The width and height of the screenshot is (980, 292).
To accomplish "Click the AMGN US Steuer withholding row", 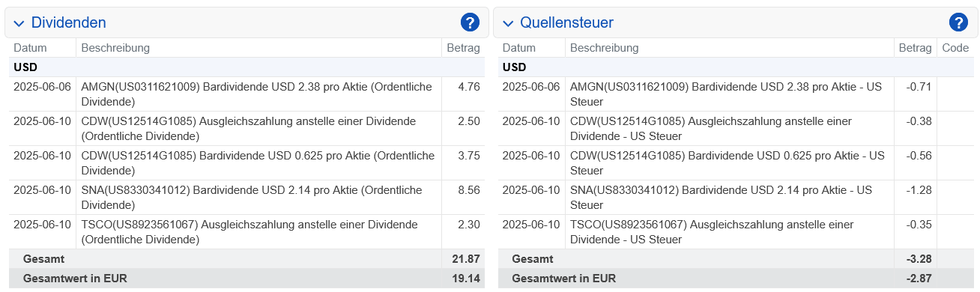I will click(736, 94).
